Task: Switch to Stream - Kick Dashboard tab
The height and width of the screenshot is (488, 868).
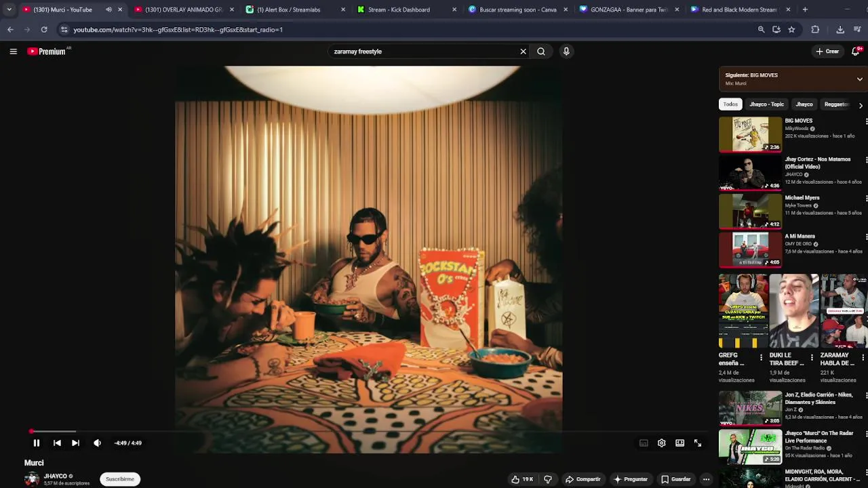Action: coord(408,9)
